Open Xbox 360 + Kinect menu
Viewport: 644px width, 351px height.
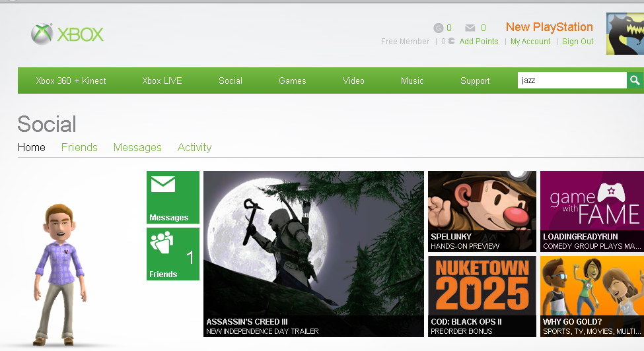71,80
